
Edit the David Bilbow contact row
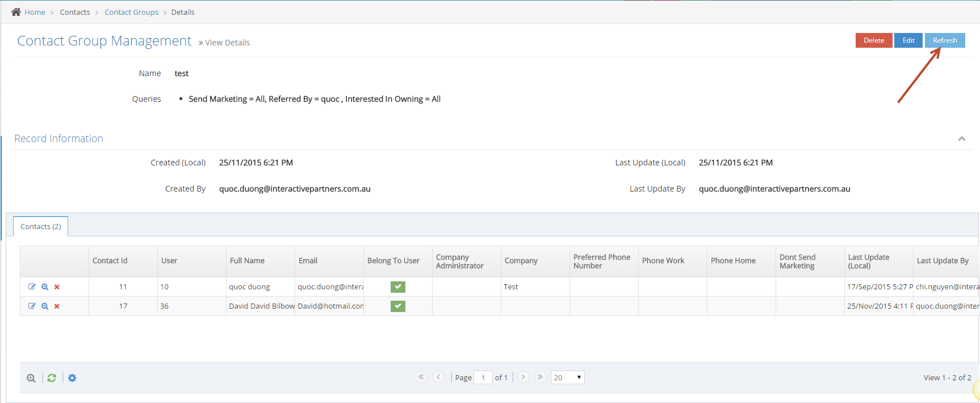click(x=32, y=306)
